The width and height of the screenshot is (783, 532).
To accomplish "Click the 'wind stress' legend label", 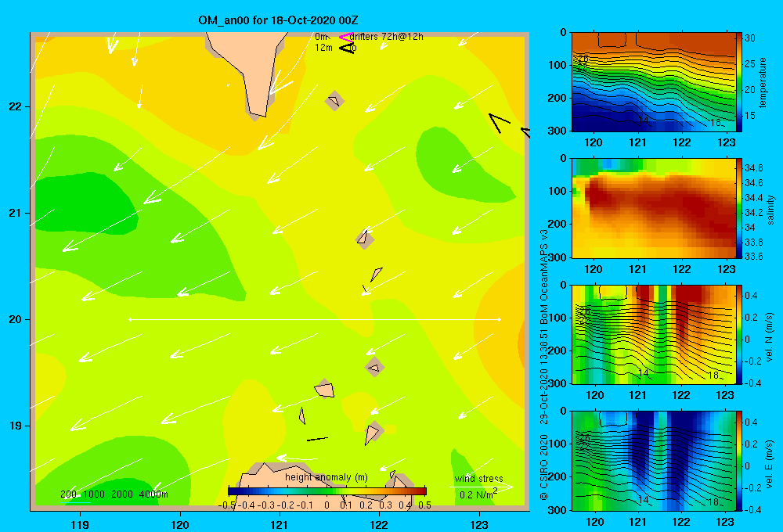I will 478,478.
